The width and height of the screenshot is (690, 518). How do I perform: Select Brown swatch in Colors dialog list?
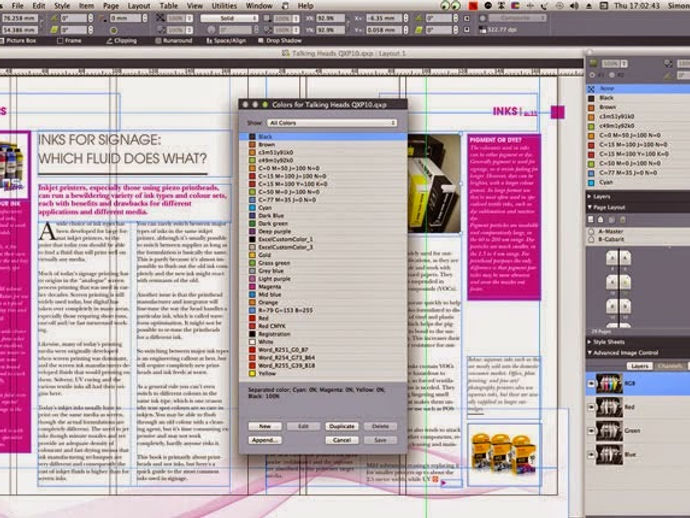pos(323,144)
